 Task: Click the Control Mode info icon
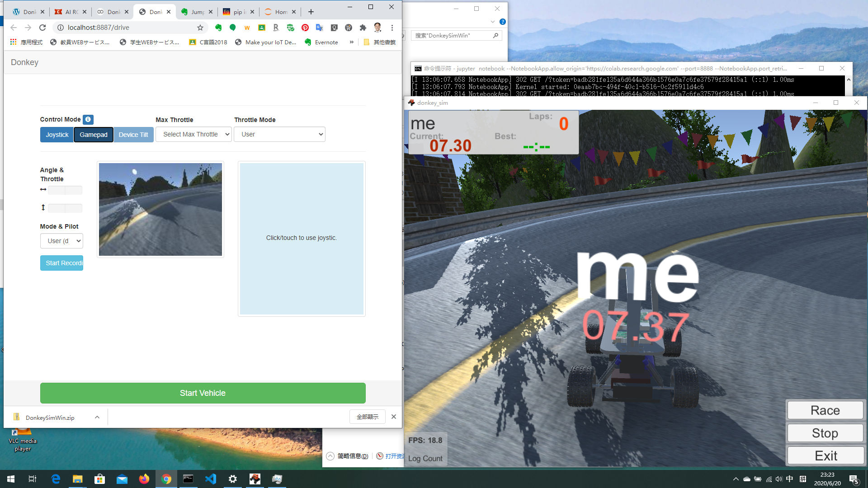(88, 119)
